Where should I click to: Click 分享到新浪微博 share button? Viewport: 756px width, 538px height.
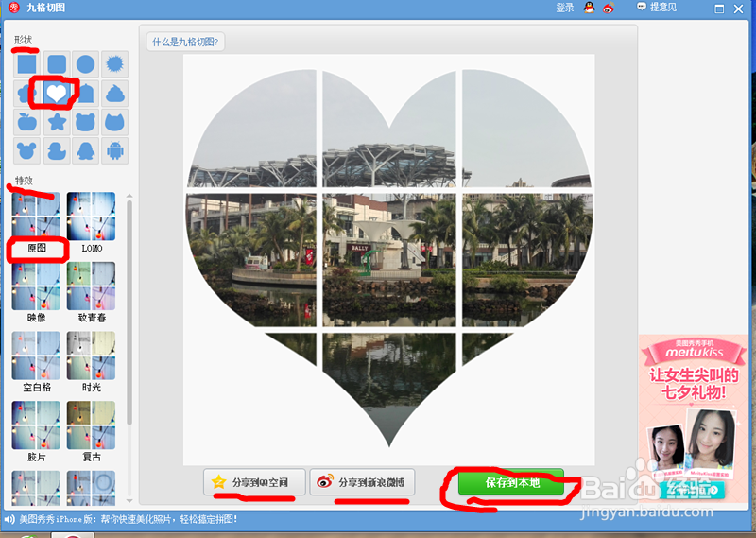pyautogui.click(x=362, y=482)
